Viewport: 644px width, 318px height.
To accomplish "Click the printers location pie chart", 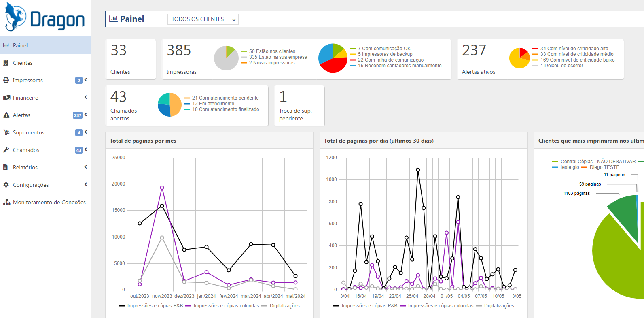I will (226, 58).
